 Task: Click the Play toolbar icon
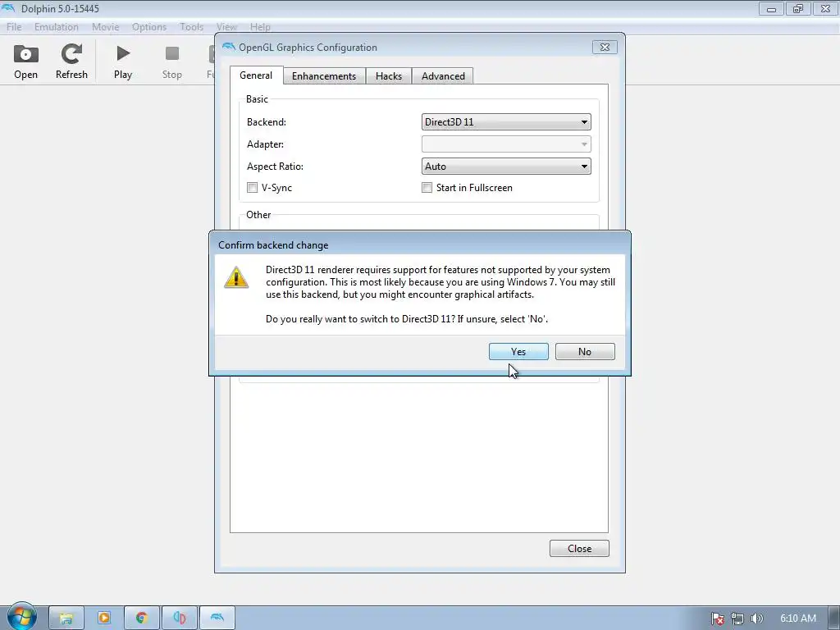[x=123, y=53]
